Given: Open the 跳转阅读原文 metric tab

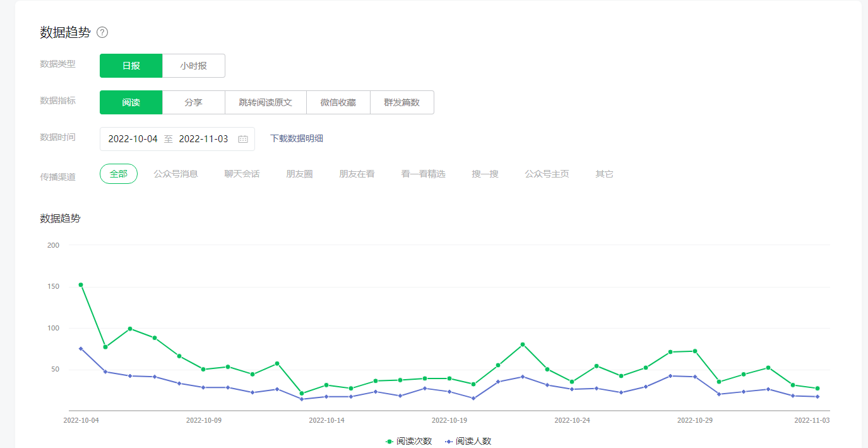Looking at the screenshot, I should (x=266, y=102).
